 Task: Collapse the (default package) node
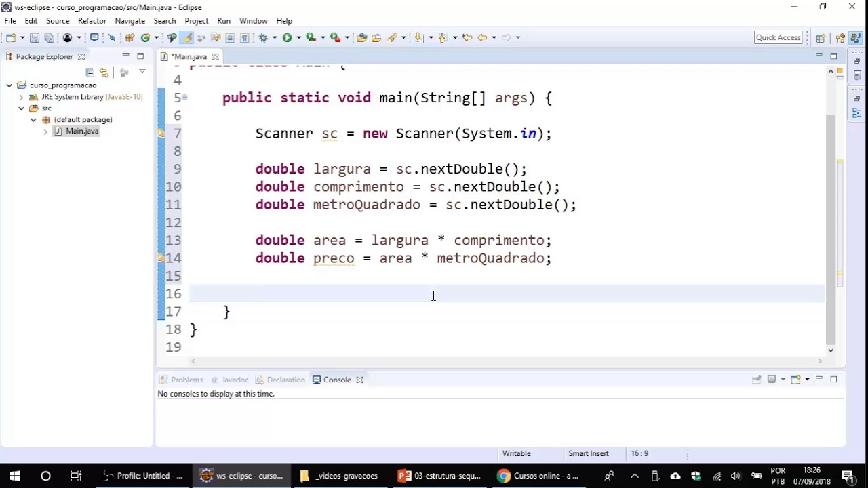(x=33, y=120)
